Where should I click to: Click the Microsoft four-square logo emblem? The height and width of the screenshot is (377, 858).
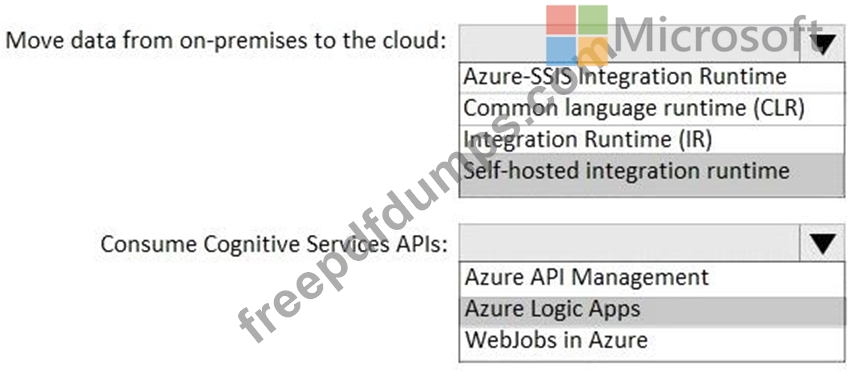click(577, 36)
